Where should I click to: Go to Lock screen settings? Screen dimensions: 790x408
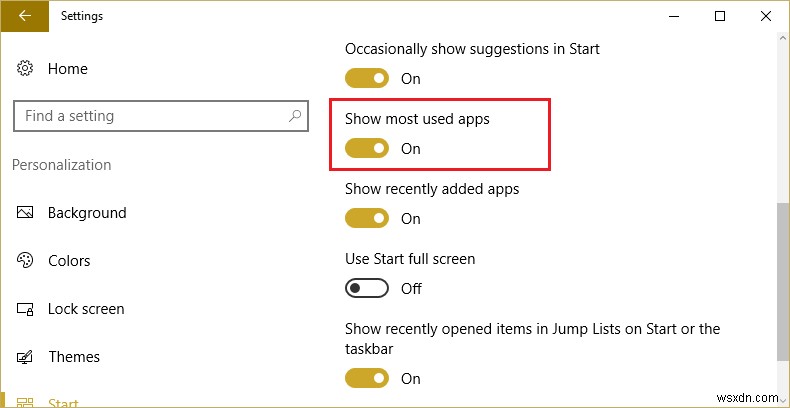pyautogui.click(x=86, y=309)
